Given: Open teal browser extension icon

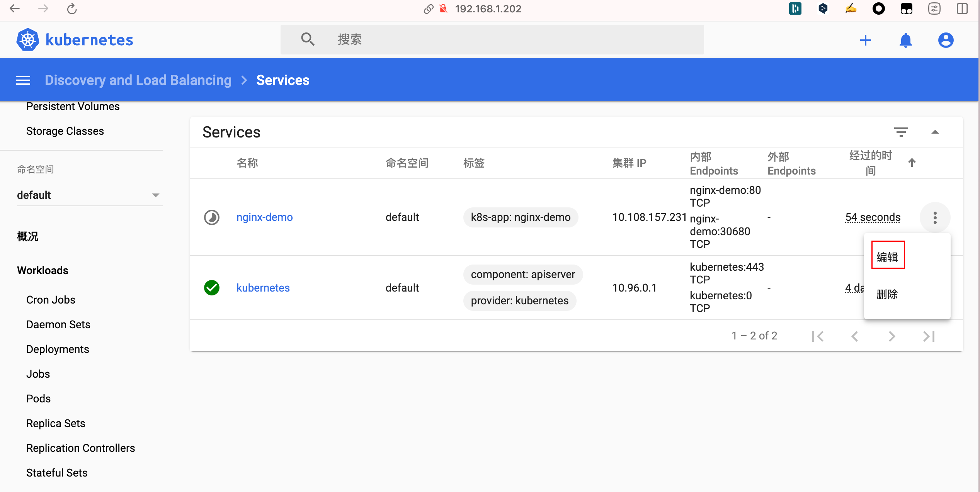Looking at the screenshot, I should point(795,8).
